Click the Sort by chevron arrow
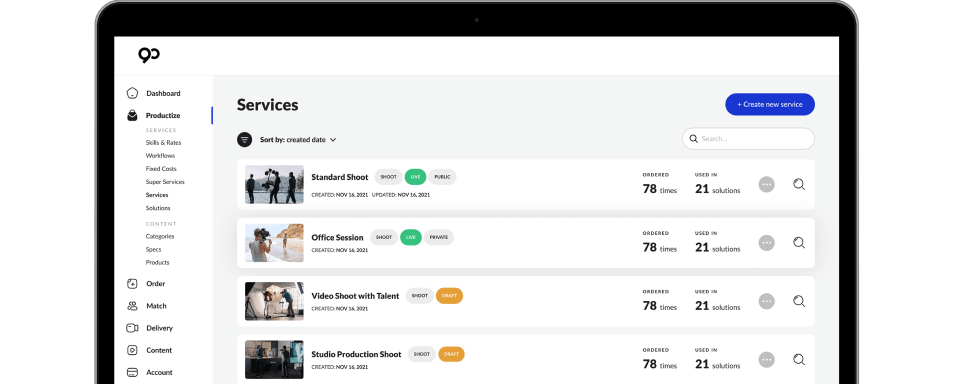Image resolution: width=956 pixels, height=384 pixels. pos(333,140)
